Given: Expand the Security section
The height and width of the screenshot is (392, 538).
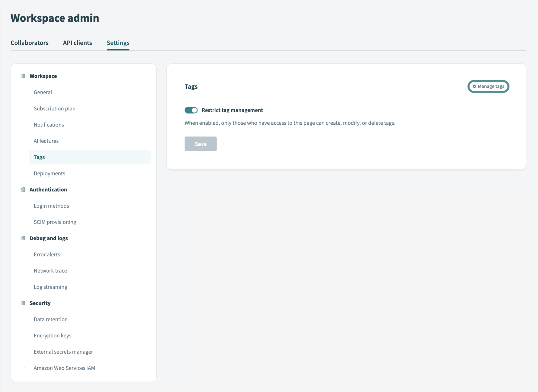Looking at the screenshot, I should [40, 303].
